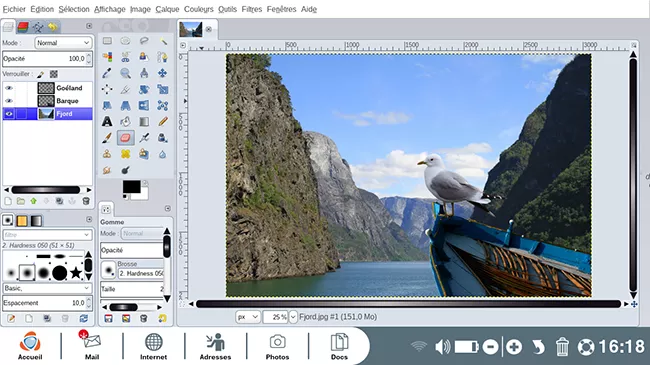The image size is (650, 365).
Task: Toggle the link box of Fjord layer
Action: (22, 114)
